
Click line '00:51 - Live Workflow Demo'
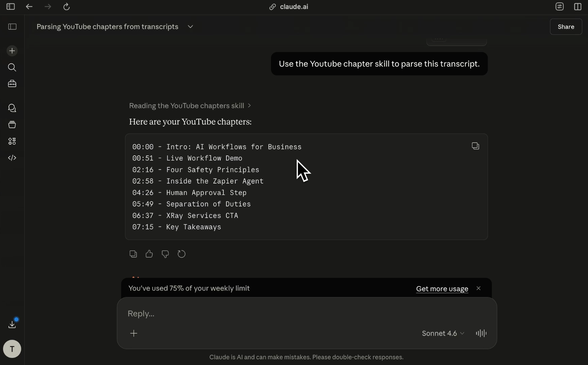coord(187,159)
